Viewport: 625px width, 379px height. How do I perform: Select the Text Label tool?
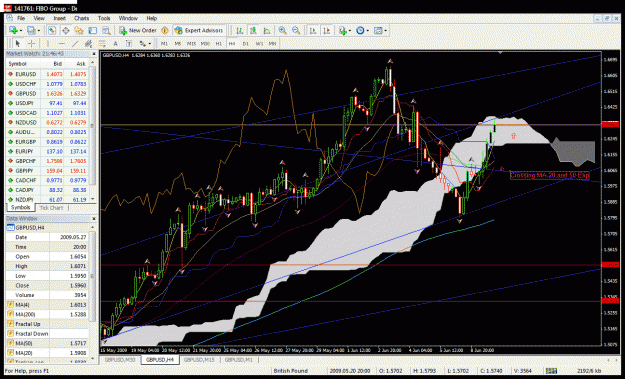pos(129,43)
